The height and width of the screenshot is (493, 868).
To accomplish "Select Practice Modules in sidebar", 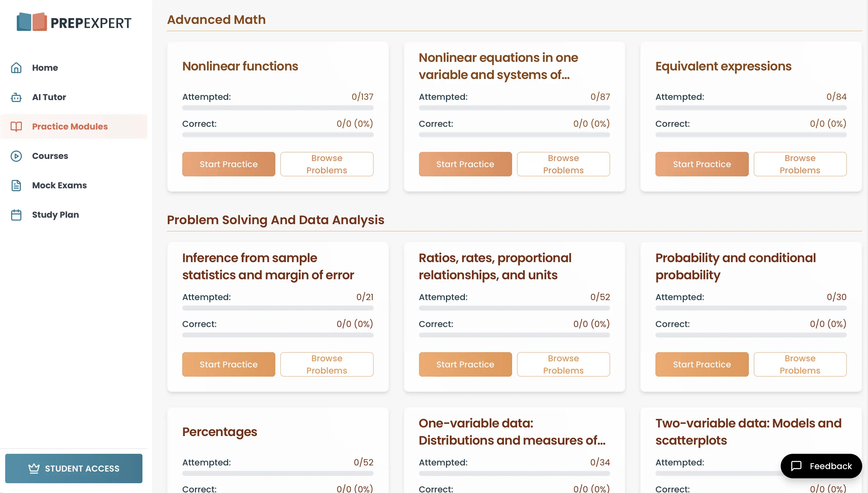I will [74, 127].
